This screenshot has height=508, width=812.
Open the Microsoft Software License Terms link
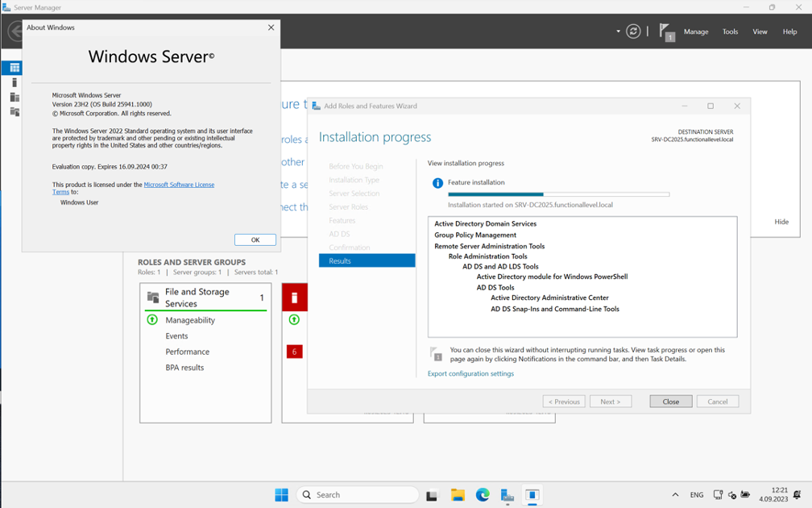[x=179, y=184]
